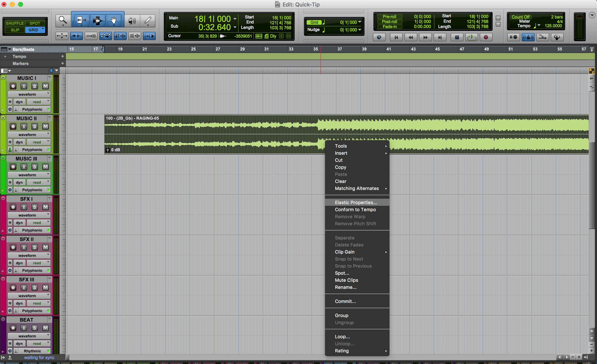Click the SFX III track name button
Screen dimensions: 597x364
26,279
